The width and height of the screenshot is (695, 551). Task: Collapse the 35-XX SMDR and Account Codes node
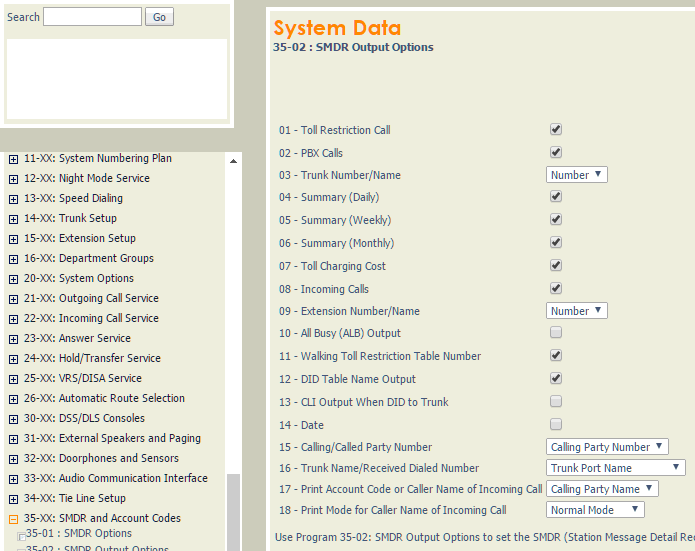pyautogui.click(x=13, y=519)
